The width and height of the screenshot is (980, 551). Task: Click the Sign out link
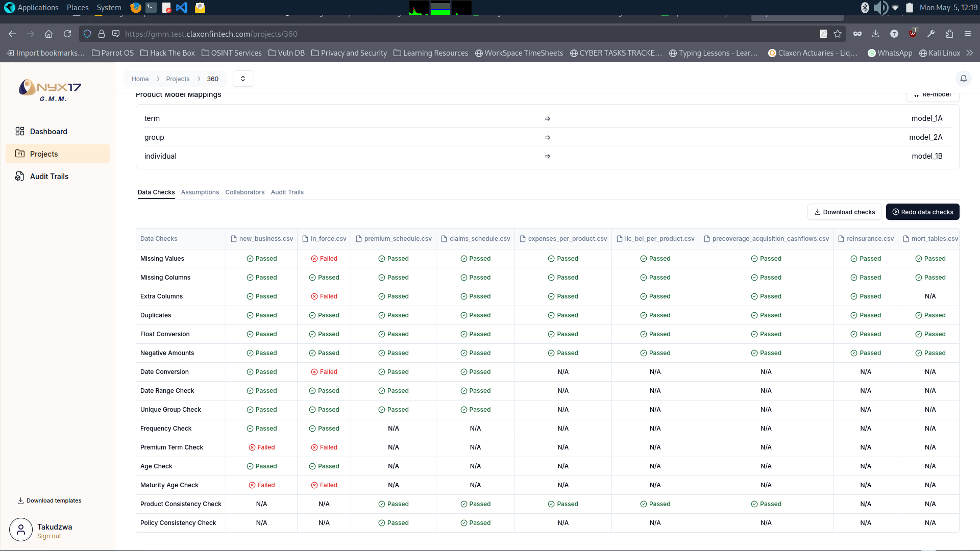click(49, 536)
